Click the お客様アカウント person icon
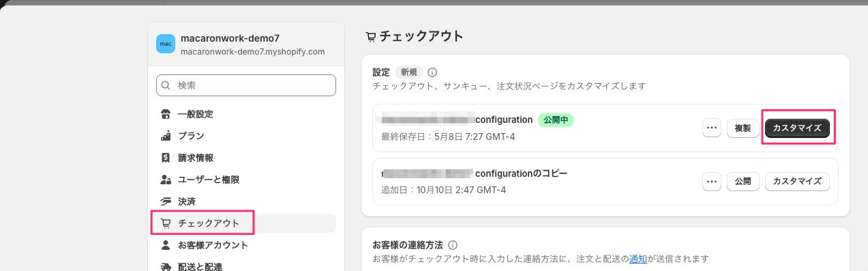868x271 pixels. [166, 245]
